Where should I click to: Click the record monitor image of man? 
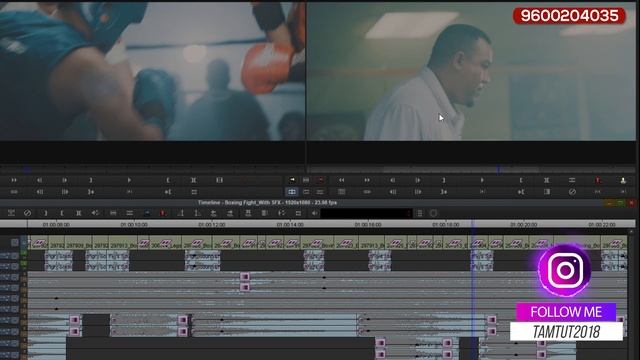[x=471, y=71]
